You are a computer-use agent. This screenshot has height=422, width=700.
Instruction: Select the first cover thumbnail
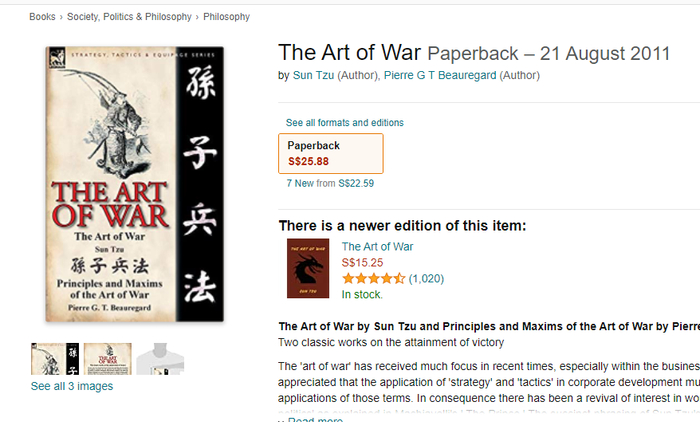pos(55,359)
